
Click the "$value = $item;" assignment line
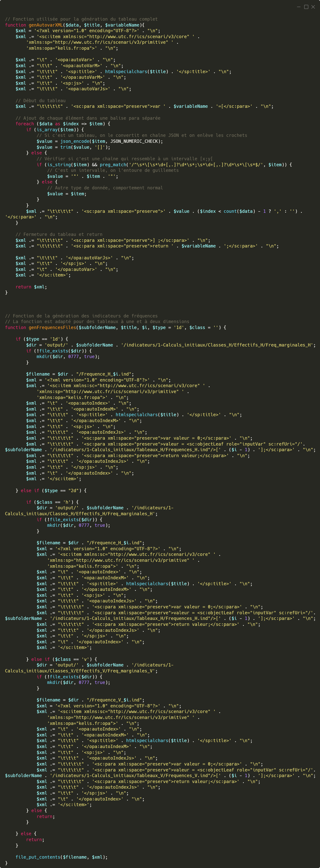(67, 194)
